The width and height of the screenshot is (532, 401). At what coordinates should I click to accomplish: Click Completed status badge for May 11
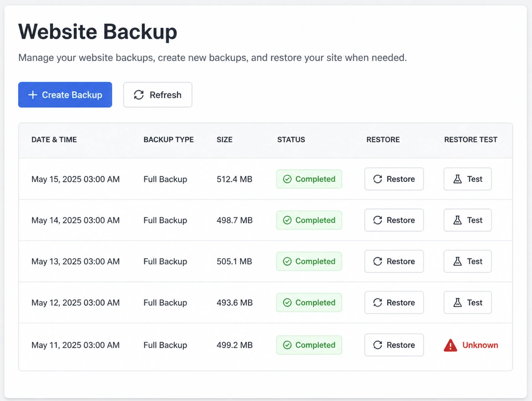(x=309, y=345)
